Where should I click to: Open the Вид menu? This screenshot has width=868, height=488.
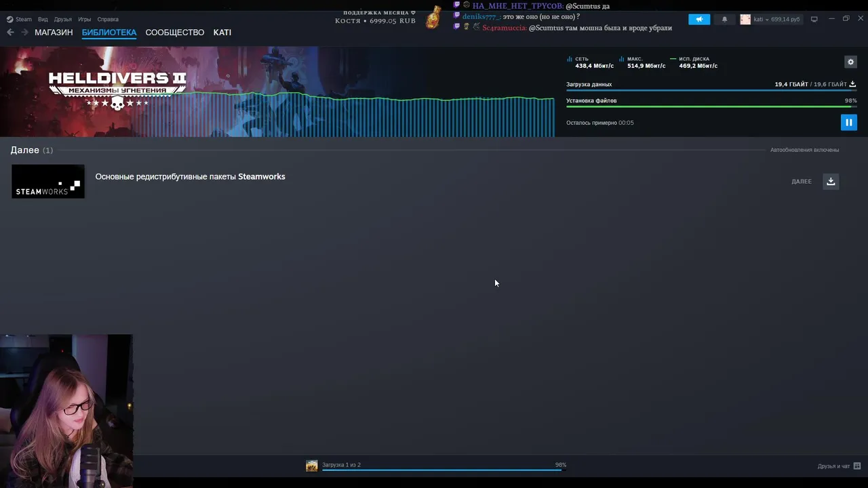coord(43,19)
